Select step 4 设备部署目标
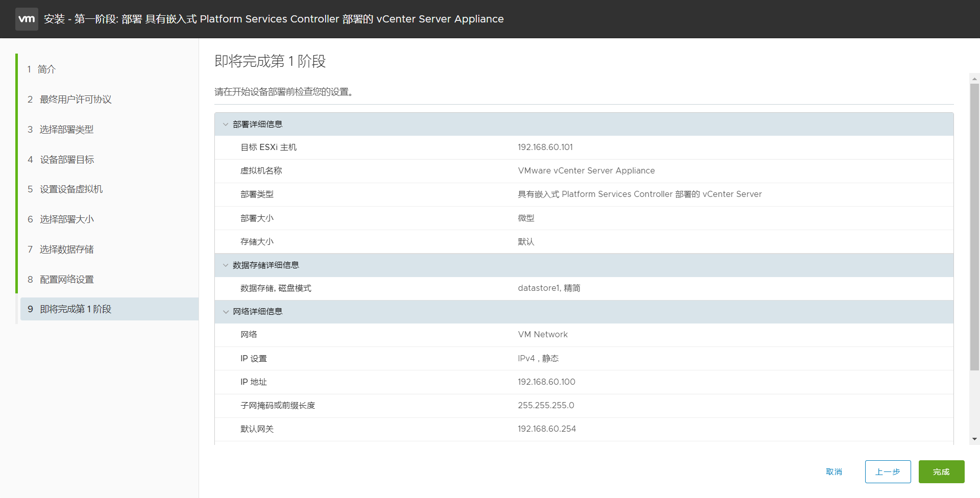 [x=60, y=159]
